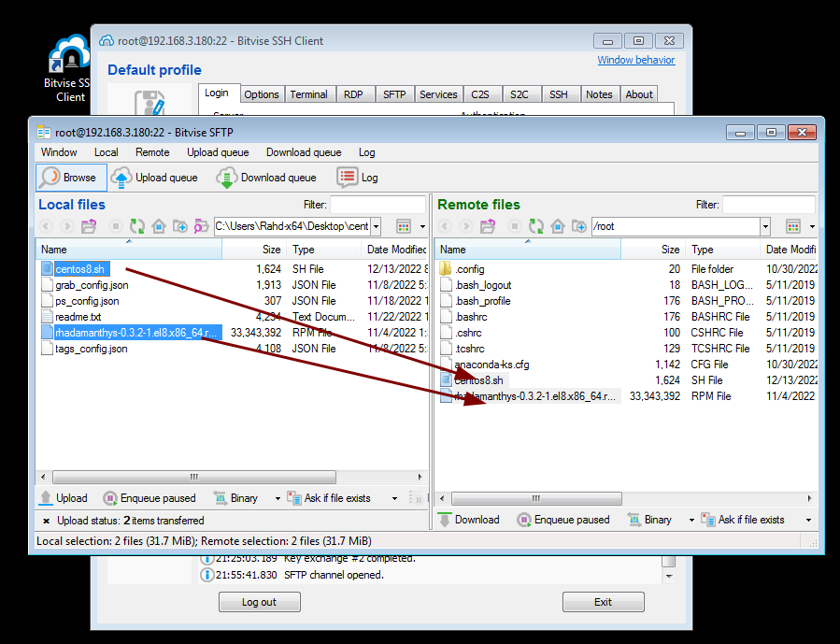Click the Download button

tap(469, 520)
